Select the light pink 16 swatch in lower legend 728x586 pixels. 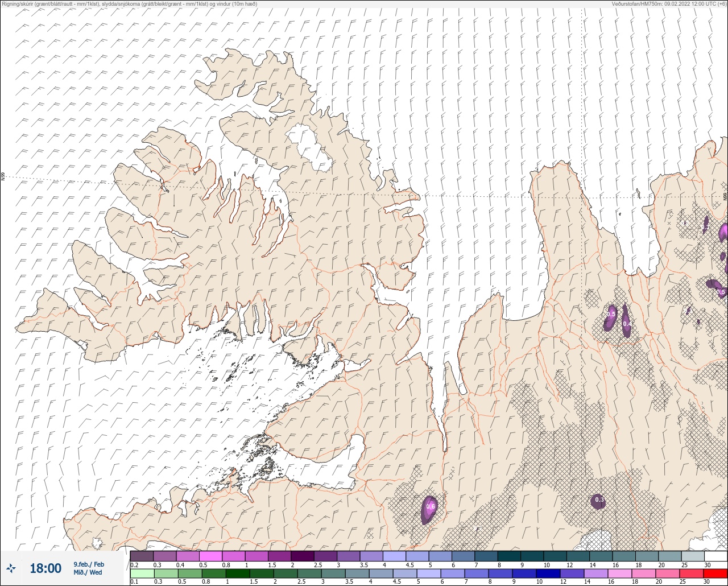(x=620, y=573)
